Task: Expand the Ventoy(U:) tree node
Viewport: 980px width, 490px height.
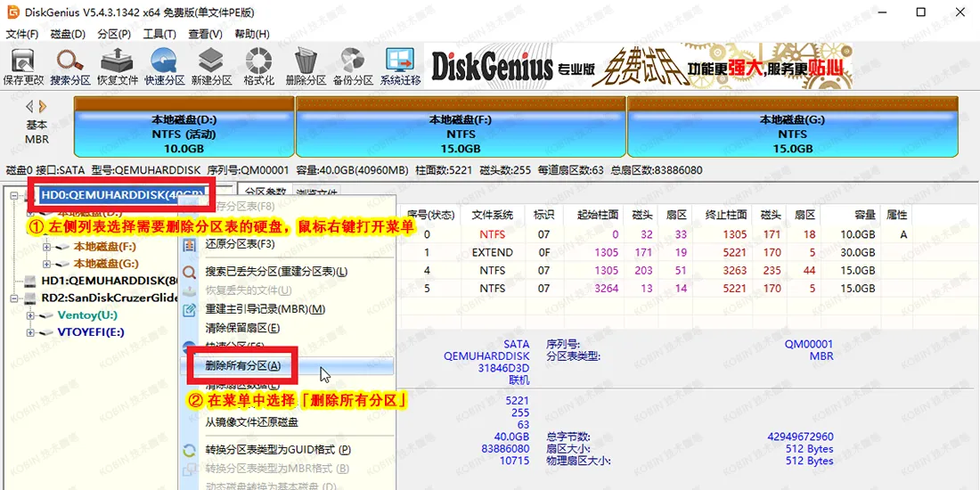Action: click(30, 315)
